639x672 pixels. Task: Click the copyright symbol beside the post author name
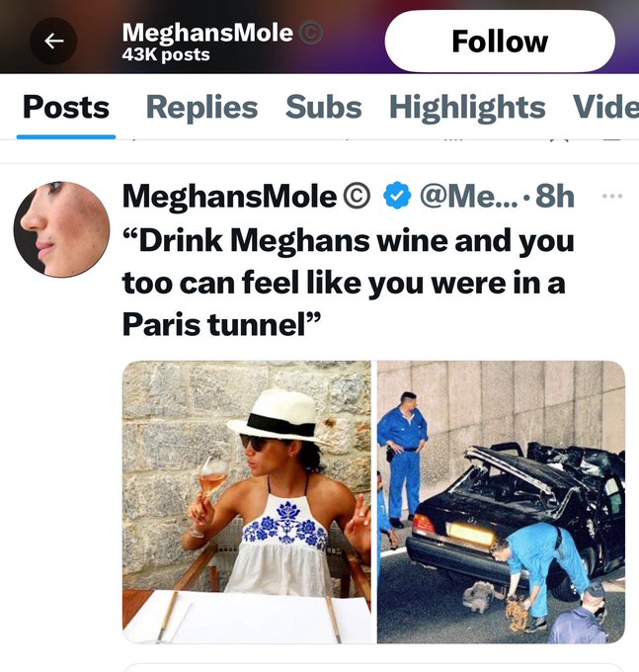pos(358,197)
